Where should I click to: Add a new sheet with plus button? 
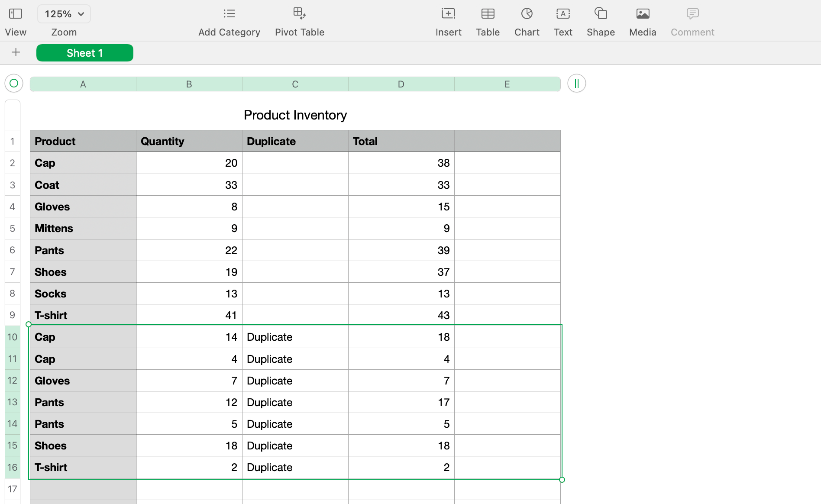(16, 52)
